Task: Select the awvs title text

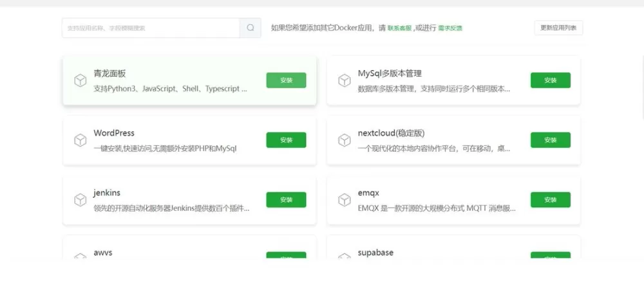Action: (x=102, y=253)
